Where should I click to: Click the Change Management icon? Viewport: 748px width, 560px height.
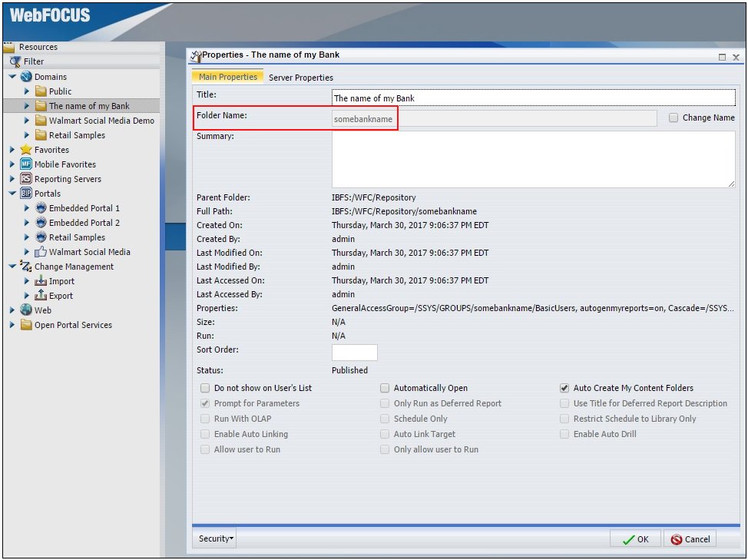(x=26, y=266)
